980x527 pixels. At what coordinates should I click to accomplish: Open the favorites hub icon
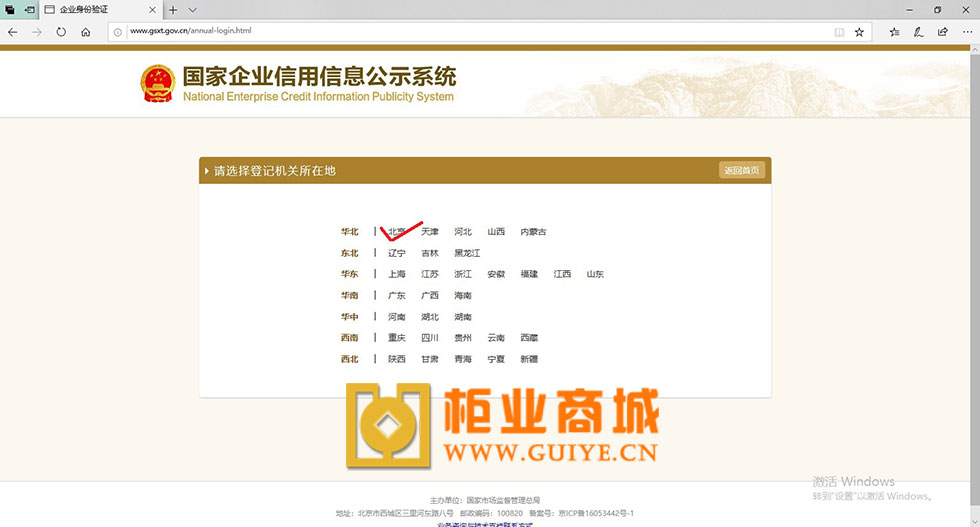point(894,32)
